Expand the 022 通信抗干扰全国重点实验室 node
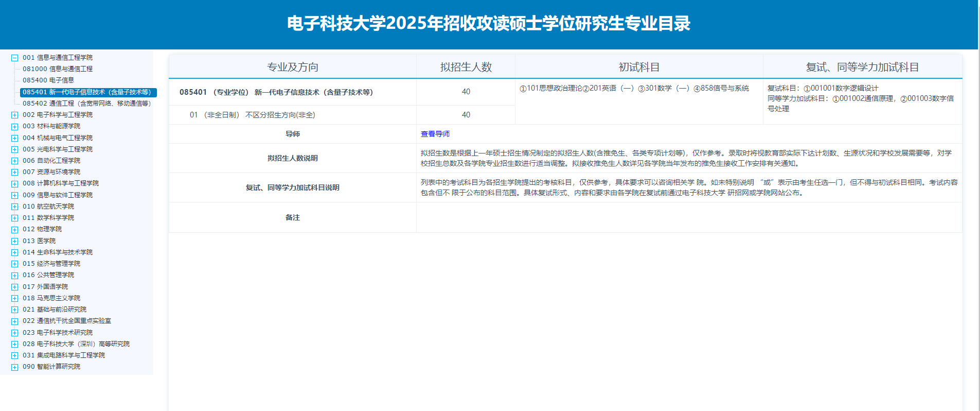The width and height of the screenshot is (980, 411). 15,321
